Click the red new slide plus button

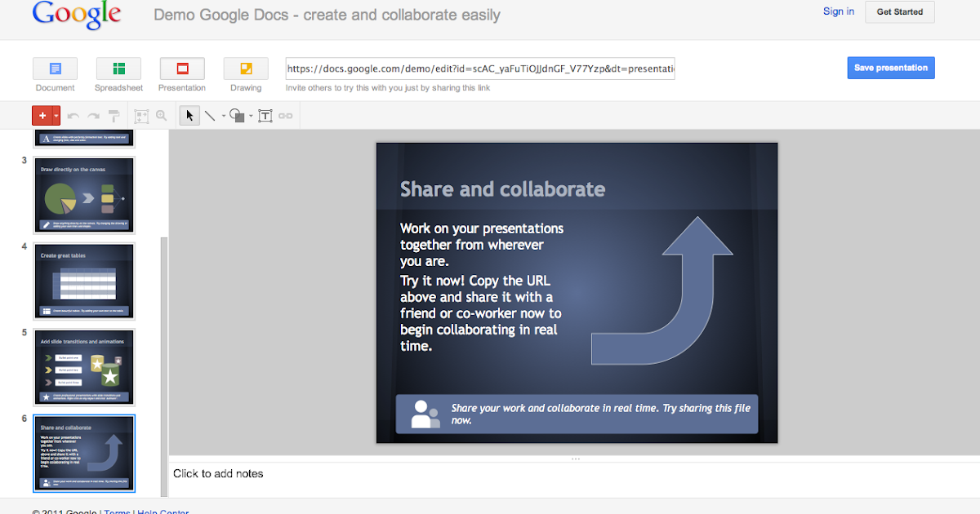click(42, 116)
